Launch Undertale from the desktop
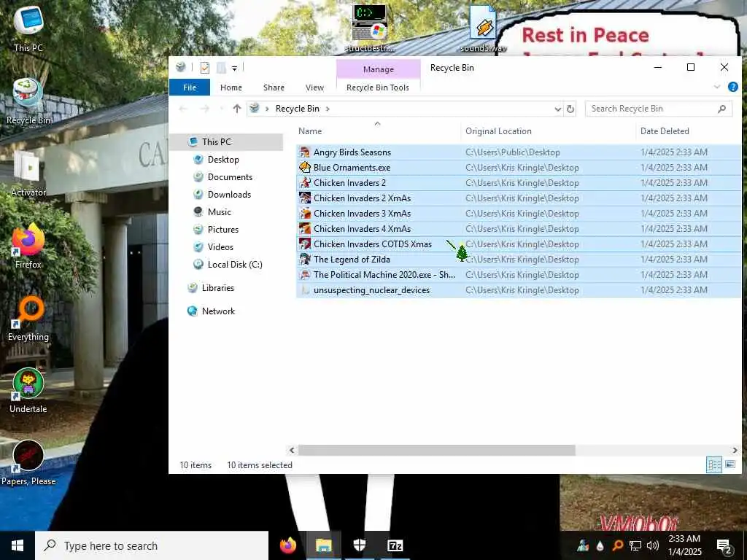The height and width of the screenshot is (560, 747). 28,391
